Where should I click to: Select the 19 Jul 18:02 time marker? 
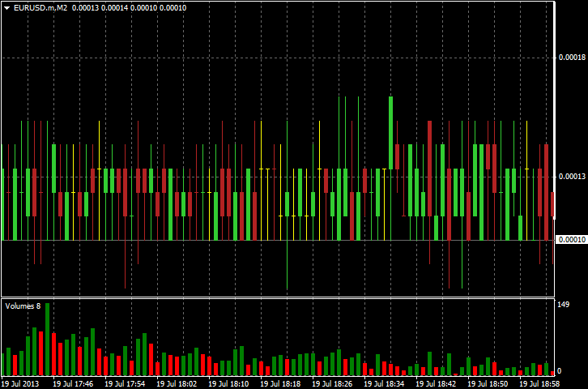point(177,383)
